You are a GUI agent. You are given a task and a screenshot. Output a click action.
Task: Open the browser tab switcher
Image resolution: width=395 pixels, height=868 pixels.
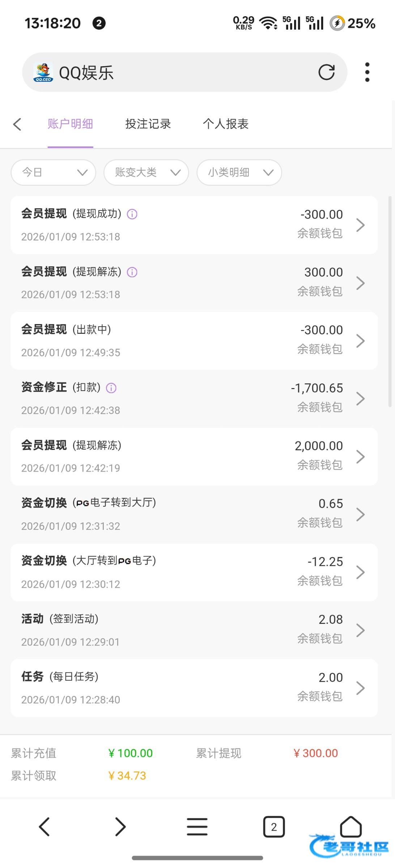274,827
